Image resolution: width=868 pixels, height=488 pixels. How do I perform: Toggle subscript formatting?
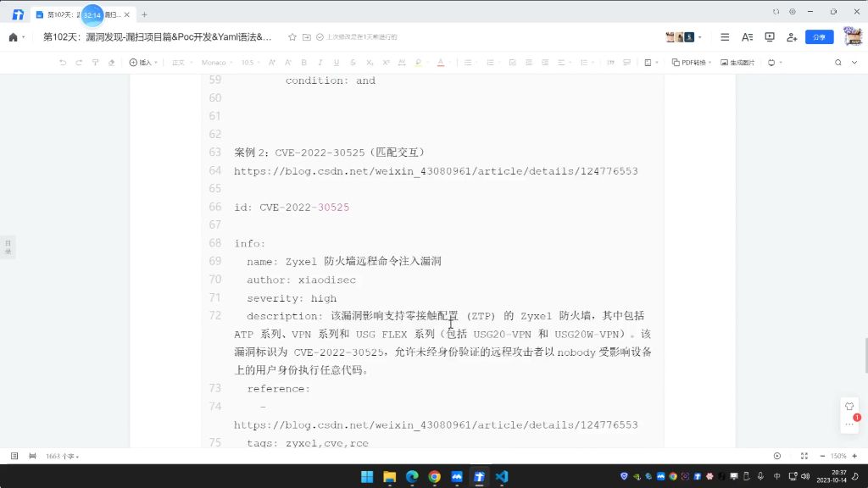(370, 63)
